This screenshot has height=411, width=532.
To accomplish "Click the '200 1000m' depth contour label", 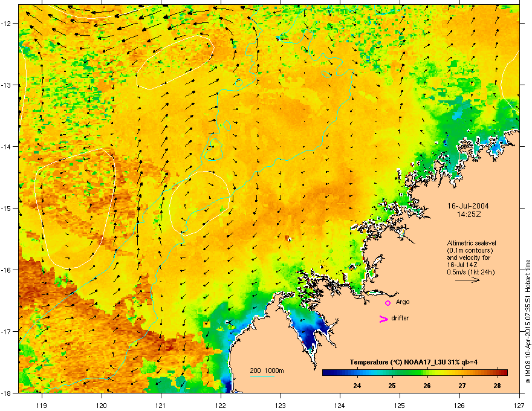I will tap(267, 371).
